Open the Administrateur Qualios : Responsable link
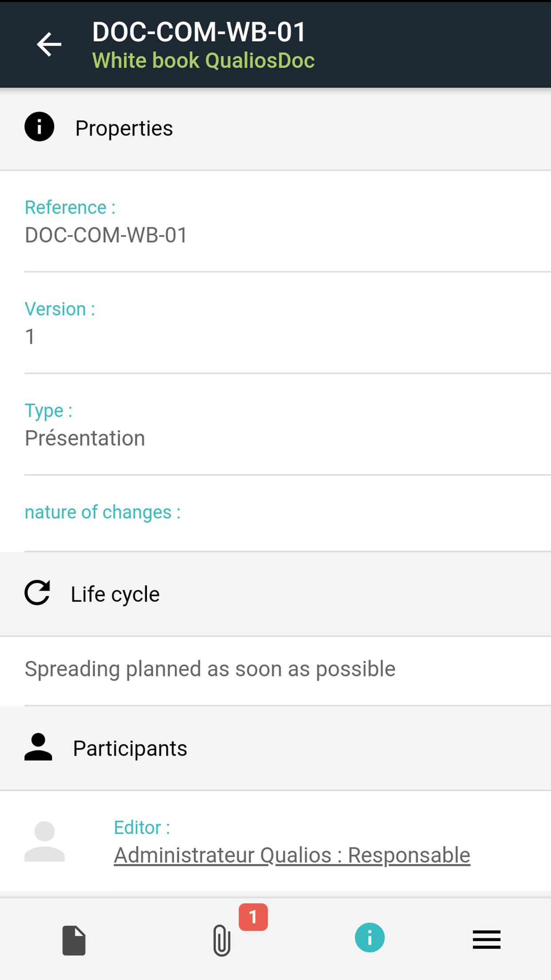 pos(292,855)
